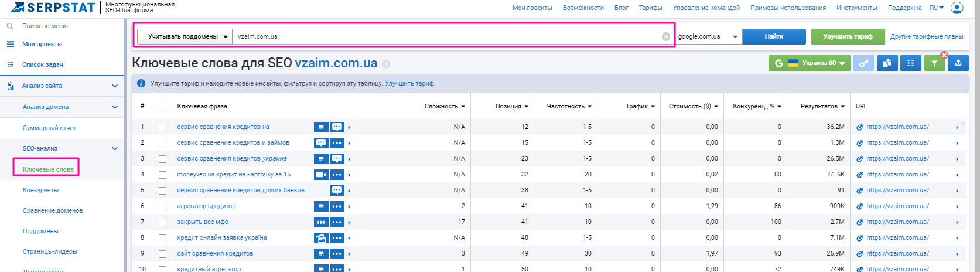Sort by Частотность column
Viewport: 980px width, 272px height.
[569, 106]
